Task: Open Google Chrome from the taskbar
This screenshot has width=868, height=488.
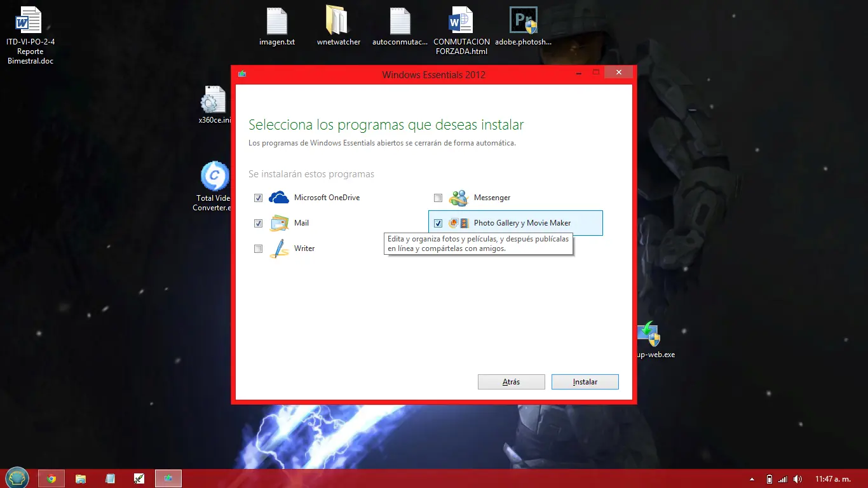Action: [x=51, y=478]
